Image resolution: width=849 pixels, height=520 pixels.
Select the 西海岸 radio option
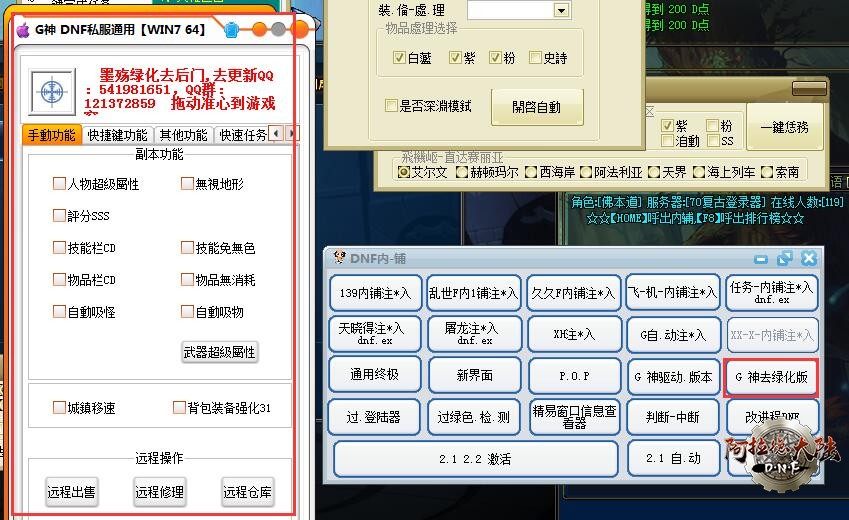pyautogui.click(x=531, y=172)
